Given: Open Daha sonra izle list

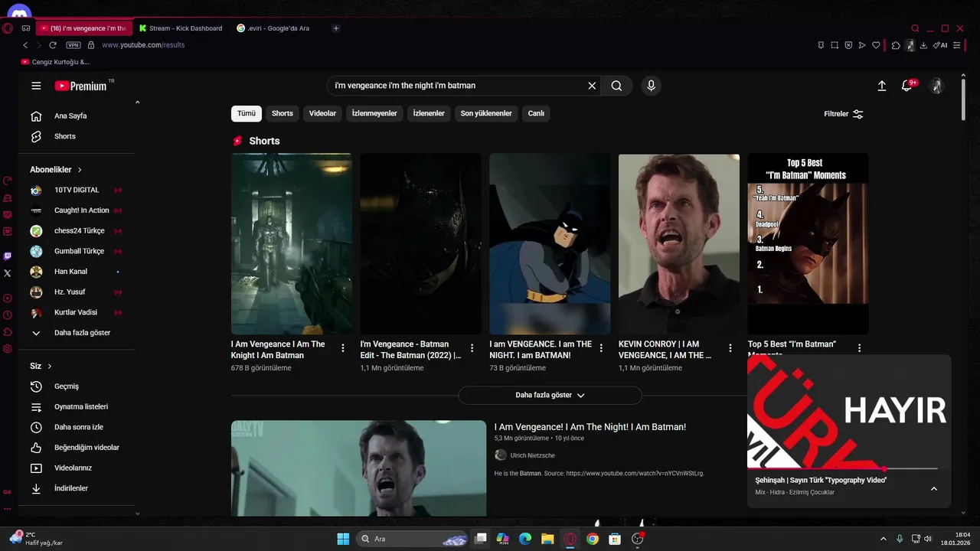Looking at the screenshot, I should 77,427.
